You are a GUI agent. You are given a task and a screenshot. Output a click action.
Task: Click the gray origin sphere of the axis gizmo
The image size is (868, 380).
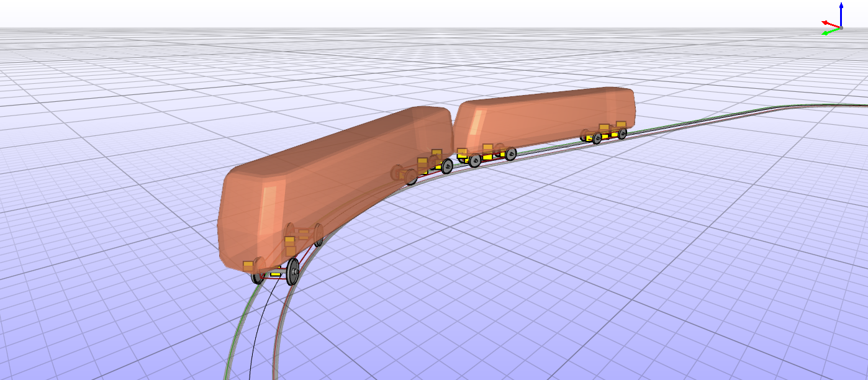(x=841, y=28)
